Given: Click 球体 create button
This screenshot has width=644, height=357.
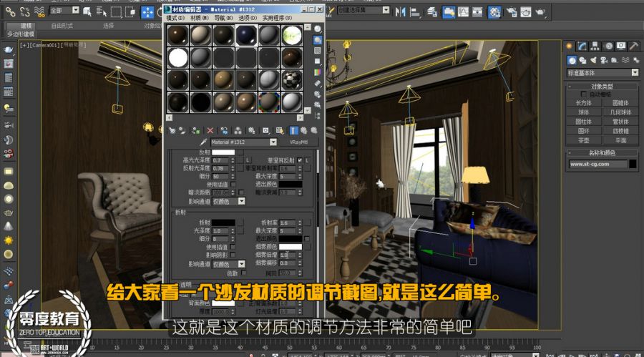Looking at the screenshot, I should click(583, 112).
